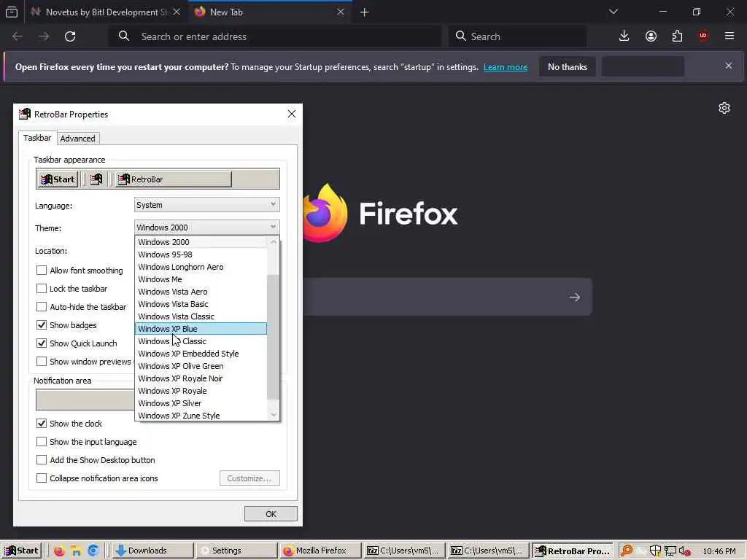The width and height of the screenshot is (747, 560).
Task: Choose Windows Me theme
Action: [201, 279]
